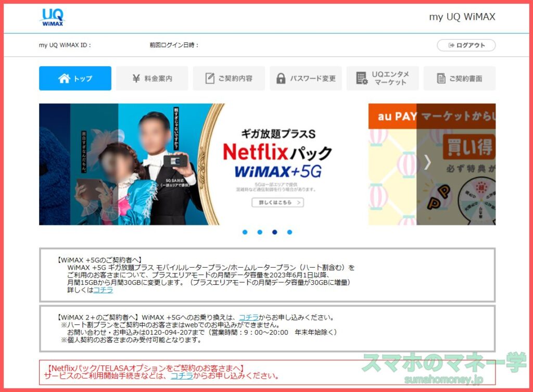Select the second carousel dot
The width and height of the screenshot is (533, 392).
(x=260, y=232)
